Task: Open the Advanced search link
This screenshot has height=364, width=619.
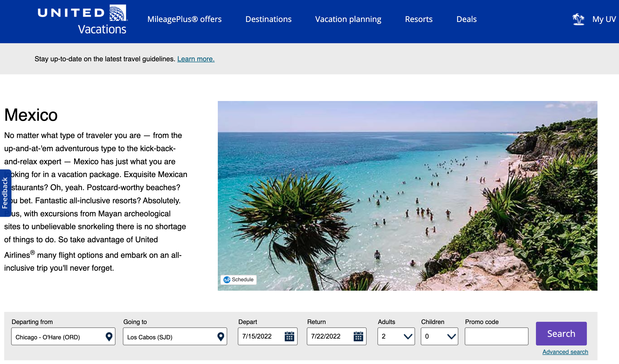Action: tap(565, 352)
